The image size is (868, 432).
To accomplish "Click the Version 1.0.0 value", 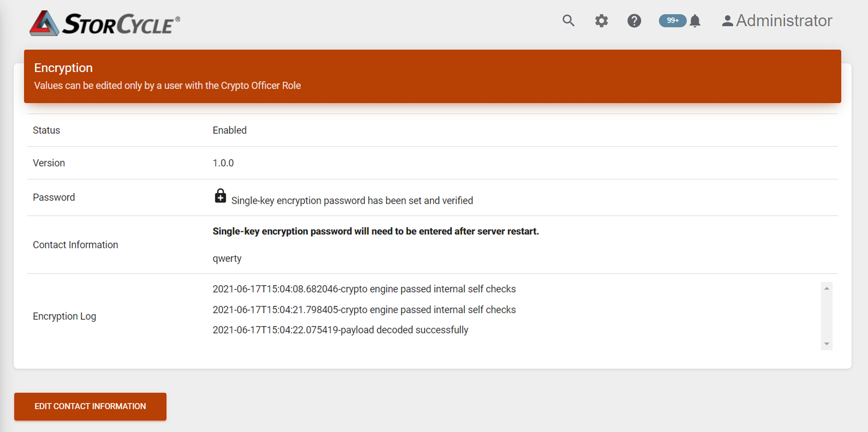I will [223, 163].
